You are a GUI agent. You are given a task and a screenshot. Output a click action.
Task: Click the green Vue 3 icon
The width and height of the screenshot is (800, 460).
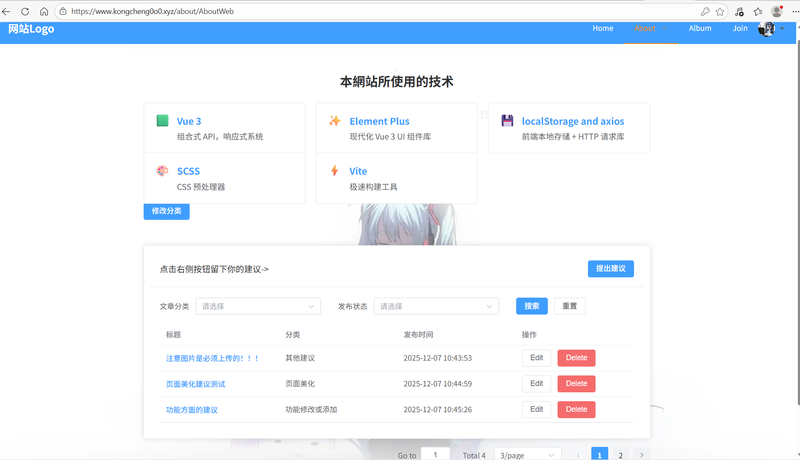pyautogui.click(x=163, y=121)
